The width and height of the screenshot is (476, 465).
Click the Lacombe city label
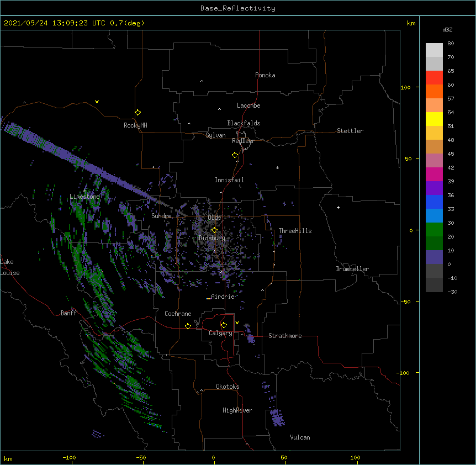coord(248,105)
